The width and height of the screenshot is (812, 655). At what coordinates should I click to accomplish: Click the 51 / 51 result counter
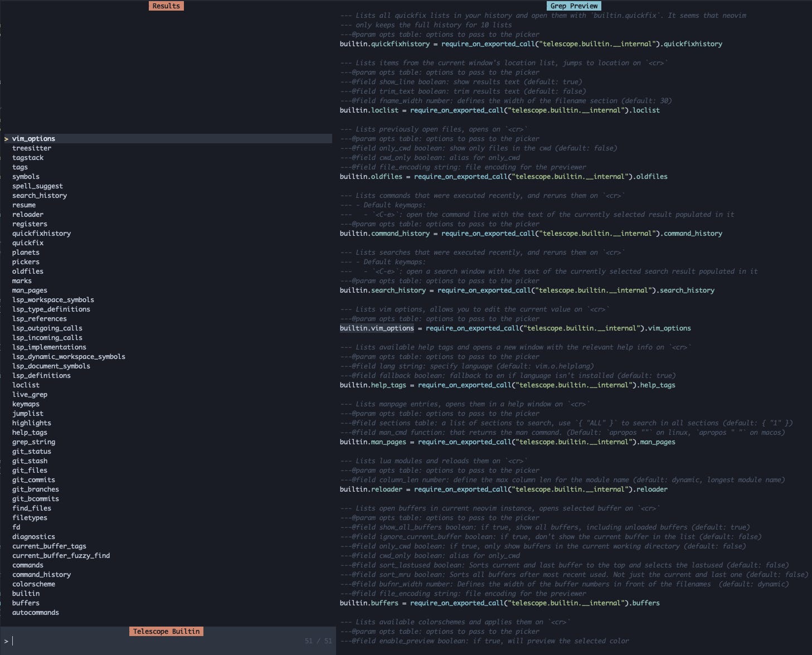pos(318,641)
